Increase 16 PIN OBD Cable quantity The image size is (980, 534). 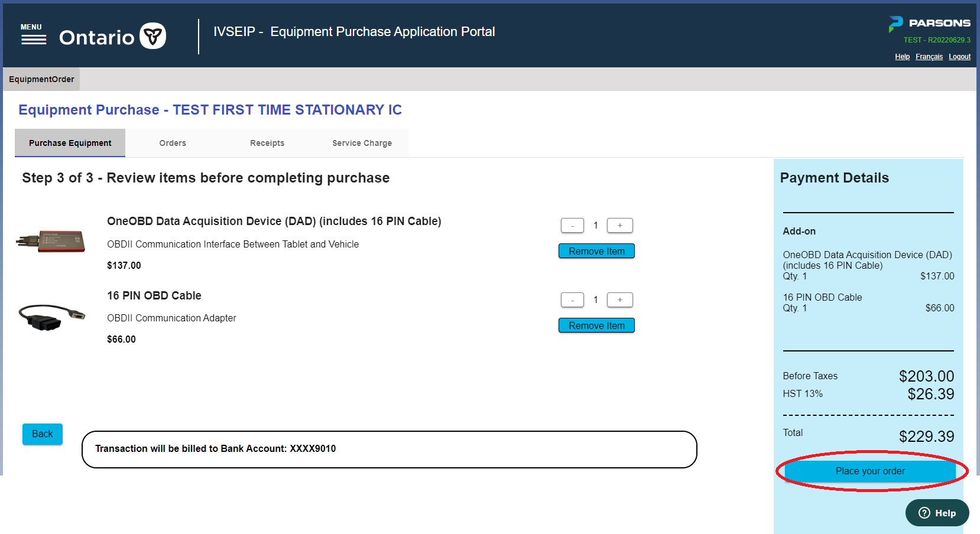620,300
